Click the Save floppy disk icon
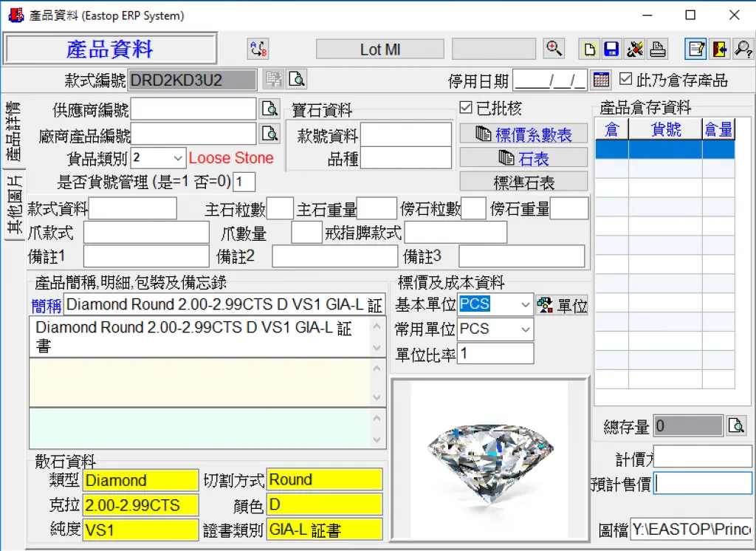756x551 pixels. (611, 49)
